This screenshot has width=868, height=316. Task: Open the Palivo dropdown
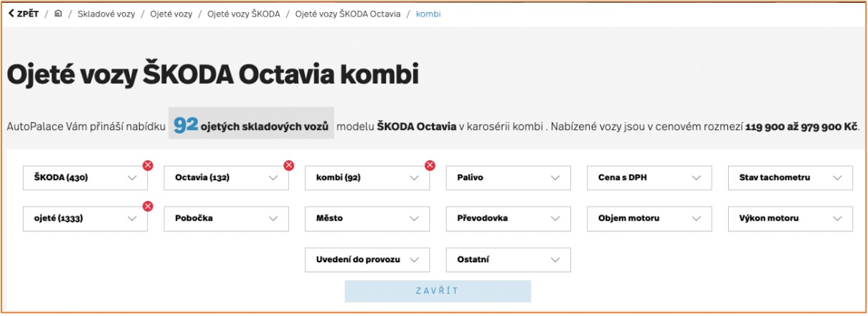509,177
